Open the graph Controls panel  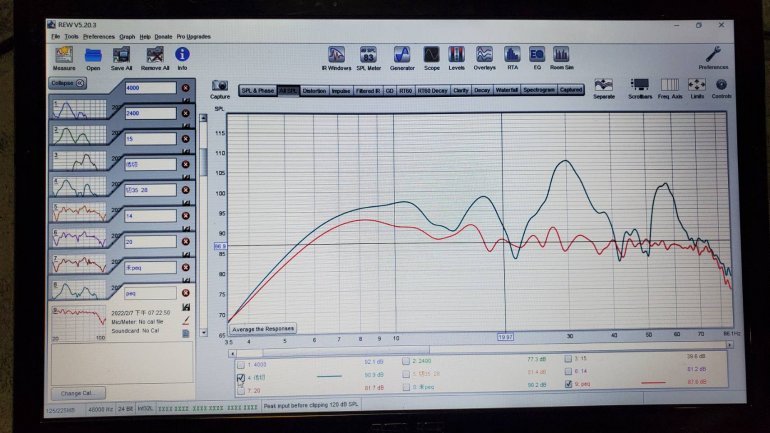click(722, 88)
